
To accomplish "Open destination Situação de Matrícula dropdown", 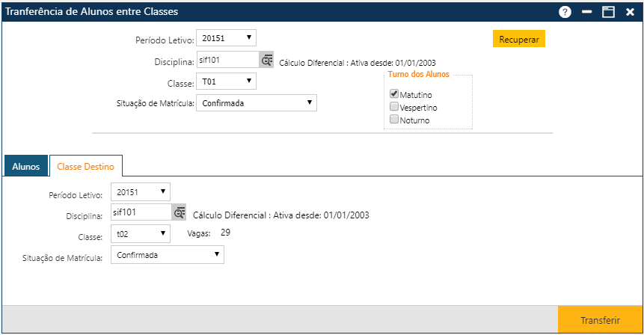I will [168, 255].
